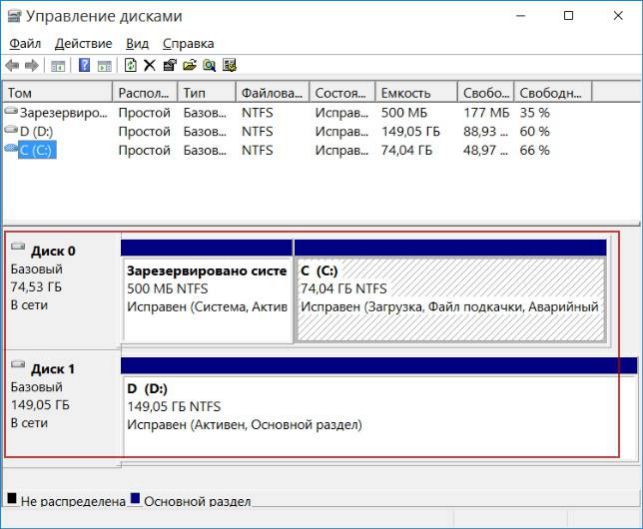Click the 500 МБ capacity cell
The image size is (643, 529).
(404, 112)
